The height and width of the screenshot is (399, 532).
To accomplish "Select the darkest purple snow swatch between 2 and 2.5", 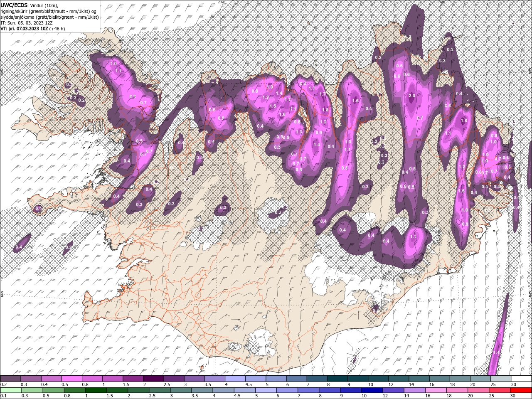I will (x=153, y=379).
